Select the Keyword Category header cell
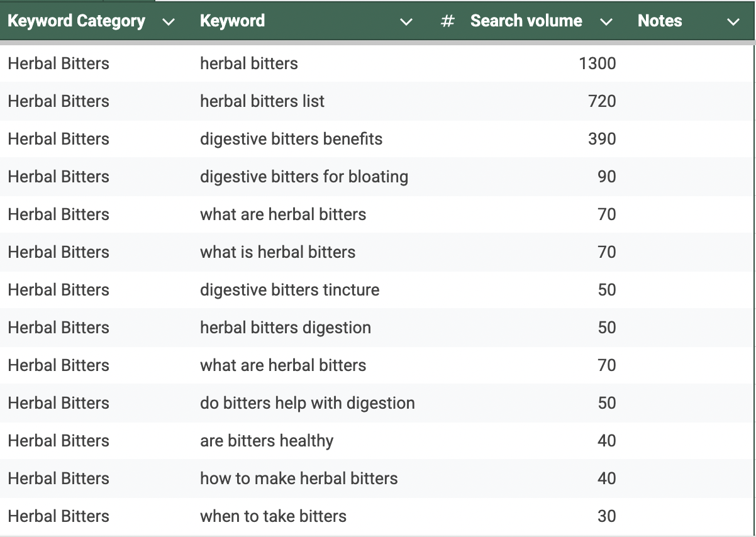The height and width of the screenshot is (537, 756). [x=76, y=21]
